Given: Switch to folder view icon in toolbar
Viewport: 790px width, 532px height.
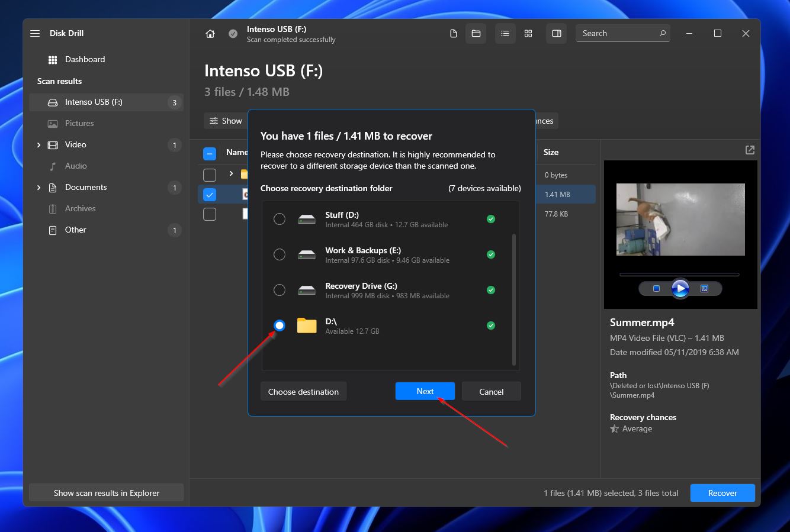Looking at the screenshot, I should point(476,34).
